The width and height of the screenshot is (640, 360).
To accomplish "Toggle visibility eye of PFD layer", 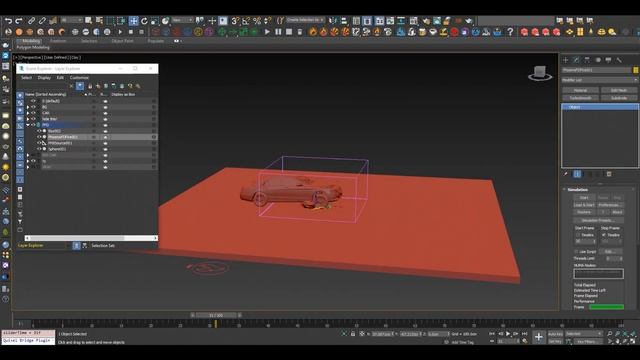I will point(33,125).
